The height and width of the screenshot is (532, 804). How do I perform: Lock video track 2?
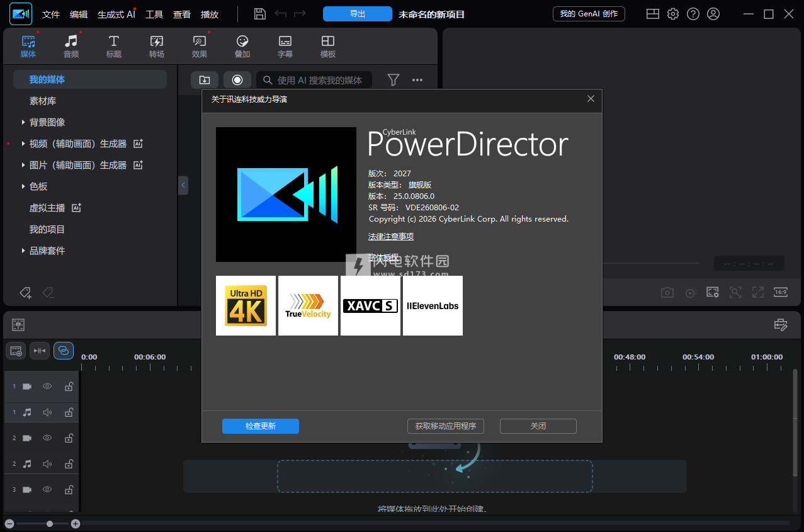tap(69, 438)
